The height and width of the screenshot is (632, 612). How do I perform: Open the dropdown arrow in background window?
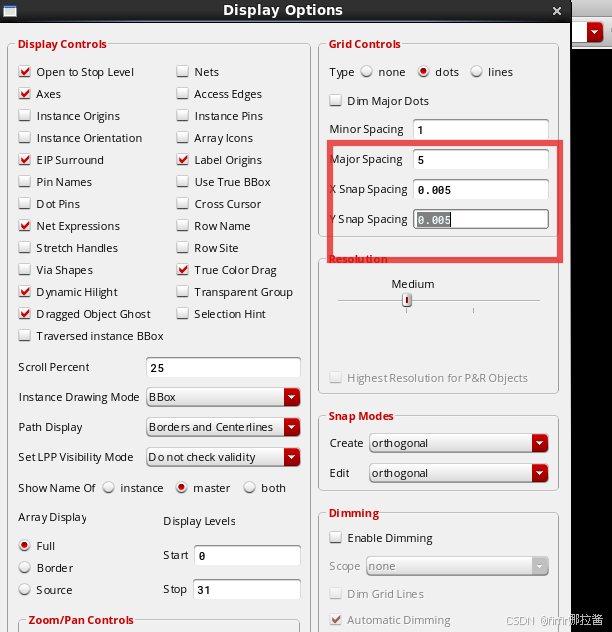pyautogui.click(x=594, y=32)
